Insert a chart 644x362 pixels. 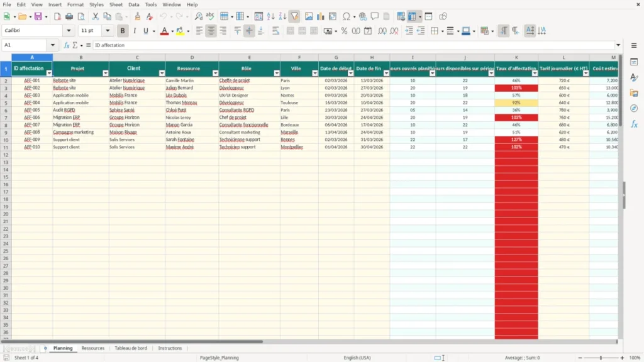click(x=321, y=16)
